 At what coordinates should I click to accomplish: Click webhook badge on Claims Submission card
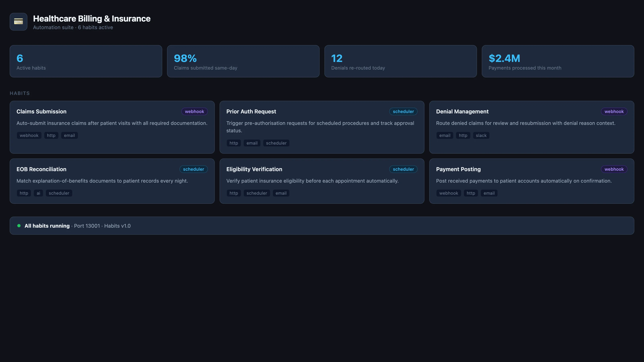pos(194,111)
